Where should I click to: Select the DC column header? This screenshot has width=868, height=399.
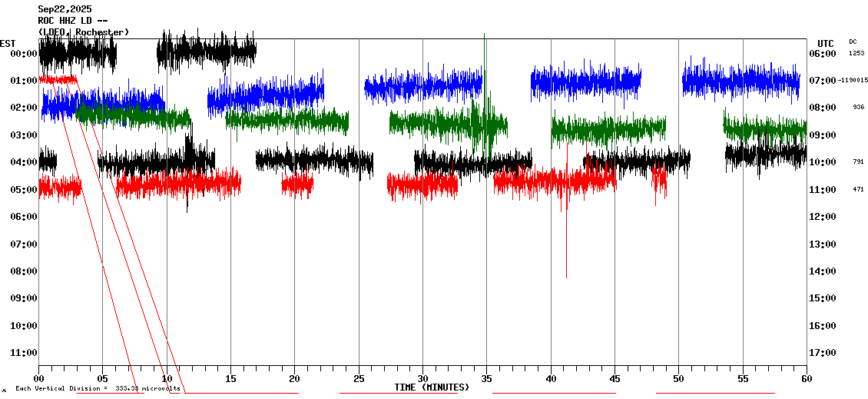(x=853, y=42)
